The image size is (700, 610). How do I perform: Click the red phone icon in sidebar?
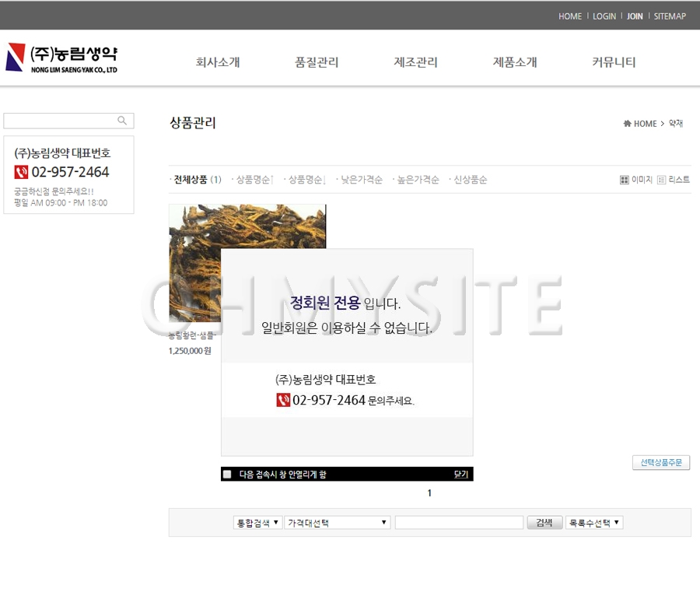[x=21, y=172]
